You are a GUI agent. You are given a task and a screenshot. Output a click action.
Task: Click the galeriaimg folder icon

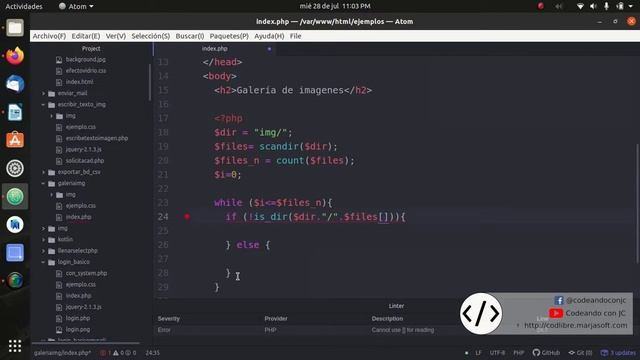(51, 183)
